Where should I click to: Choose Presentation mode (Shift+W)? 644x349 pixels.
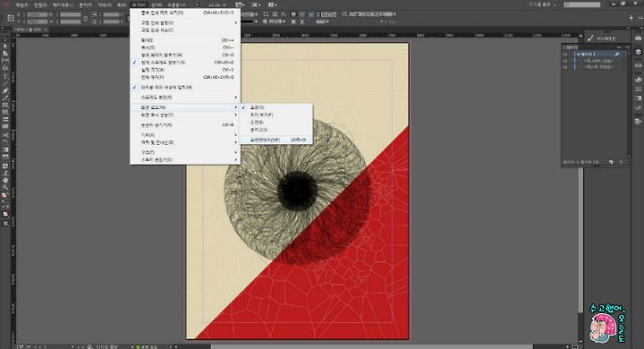pos(275,140)
